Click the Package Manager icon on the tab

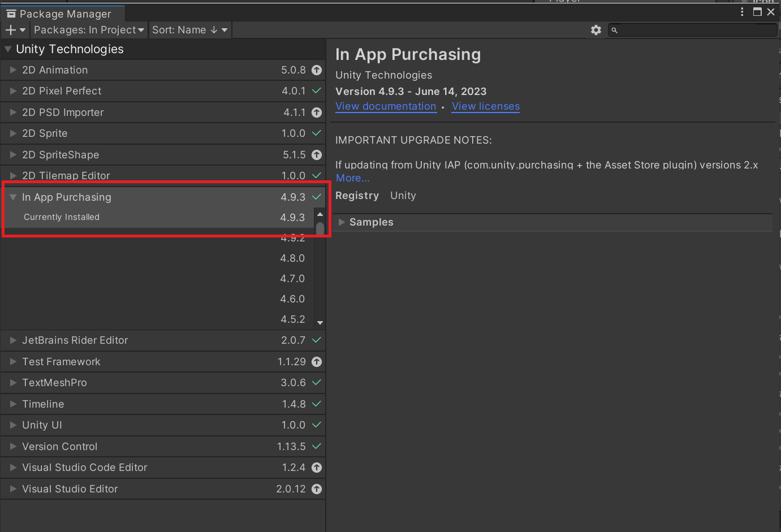[11, 14]
